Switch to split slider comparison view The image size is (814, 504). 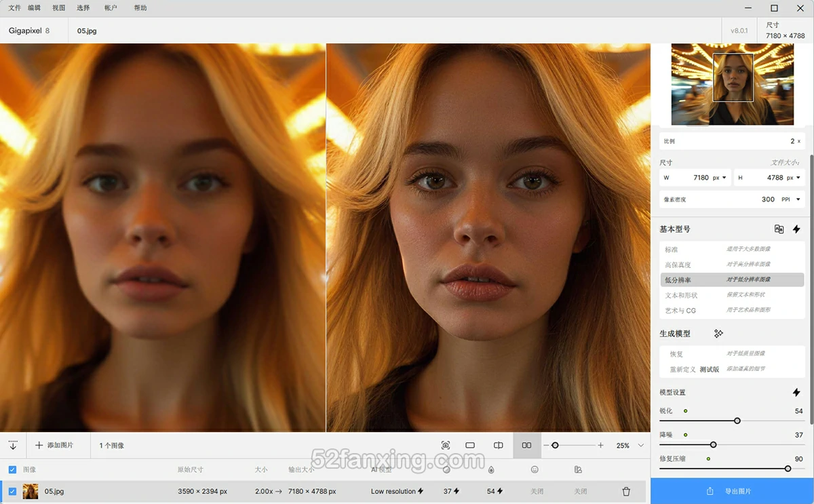click(x=499, y=446)
